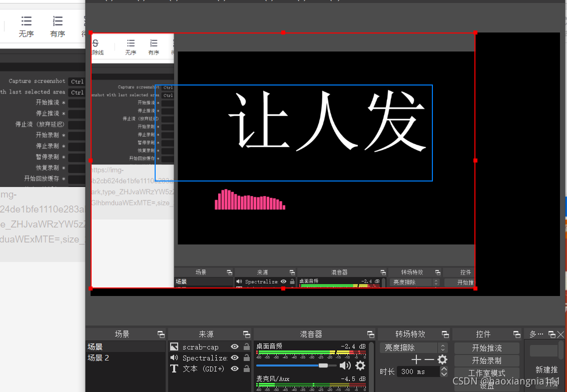Select the Spectralize source row
This screenshot has height=392, width=567.
[x=210, y=357]
